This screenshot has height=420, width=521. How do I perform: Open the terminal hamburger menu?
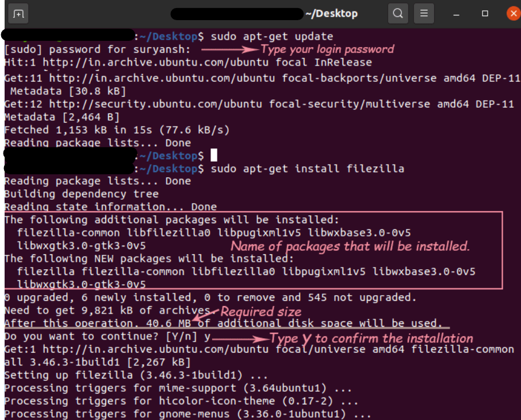tap(424, 14)
